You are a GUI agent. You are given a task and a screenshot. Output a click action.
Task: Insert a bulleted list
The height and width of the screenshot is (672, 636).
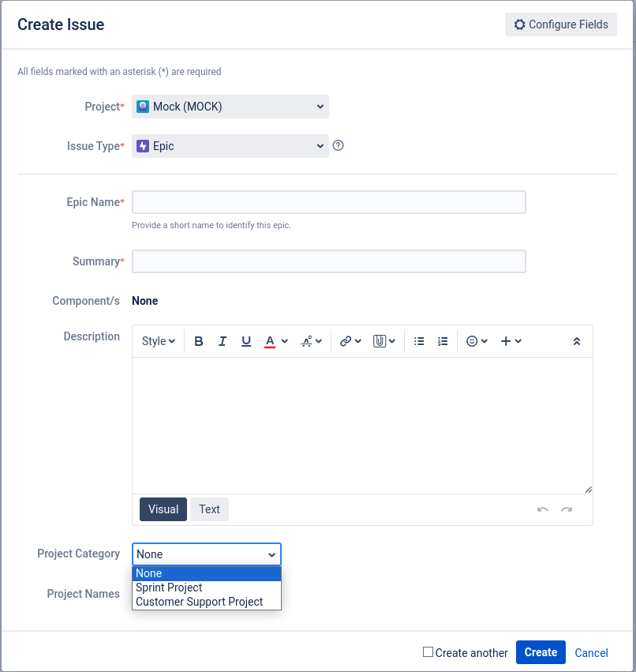point(419,341)
